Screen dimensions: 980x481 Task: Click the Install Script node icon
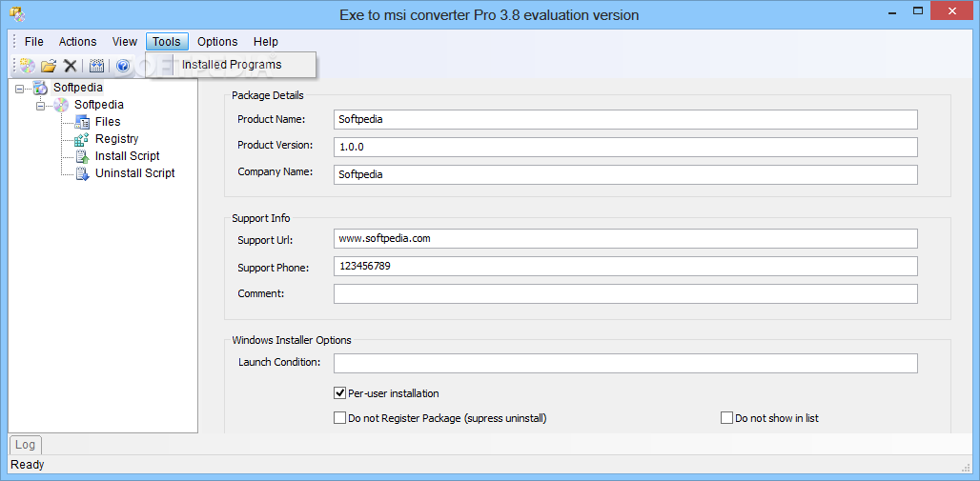[x=82, y=156]
